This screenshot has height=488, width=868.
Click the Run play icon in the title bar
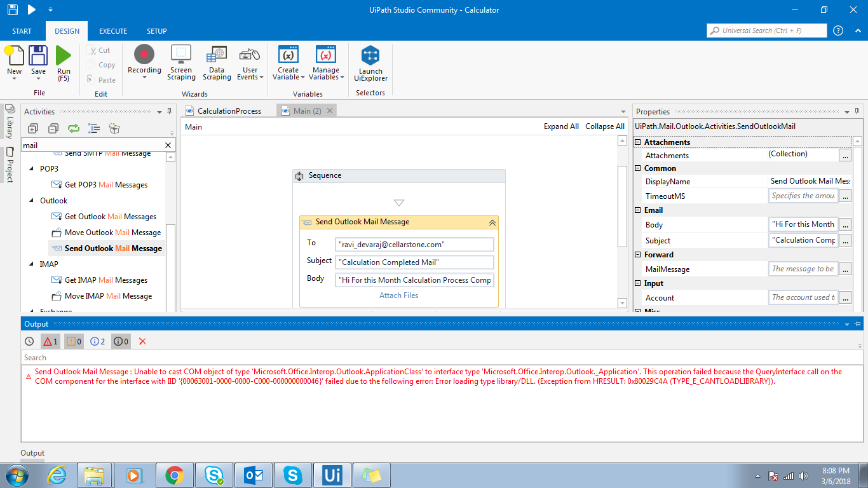tap(32, 10)
